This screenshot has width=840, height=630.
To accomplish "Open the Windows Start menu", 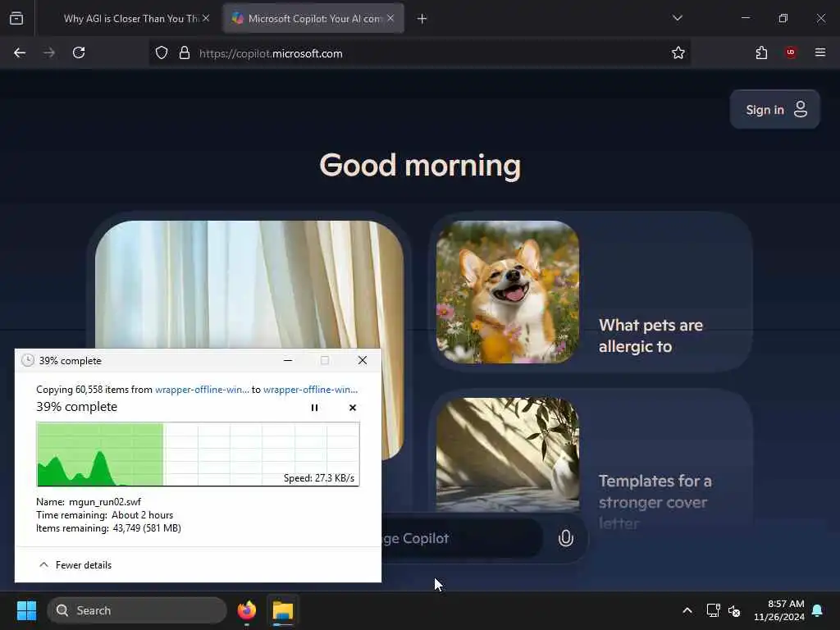I will [26, 610].
